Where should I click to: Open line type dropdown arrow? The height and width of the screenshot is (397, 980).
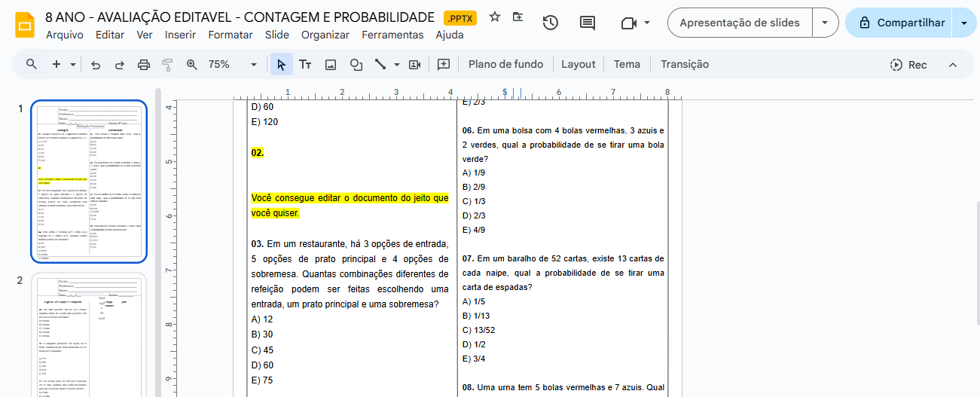pos(397,65)
